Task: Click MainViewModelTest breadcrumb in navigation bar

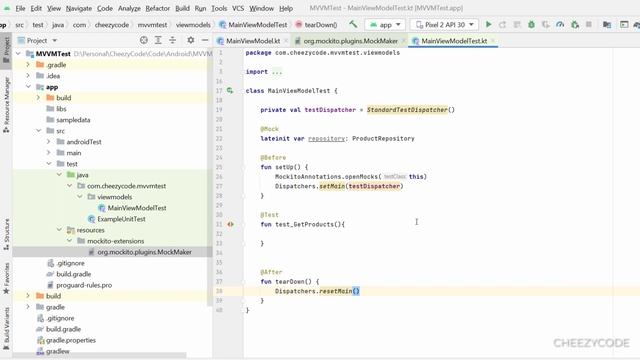Action: point(254,25)
